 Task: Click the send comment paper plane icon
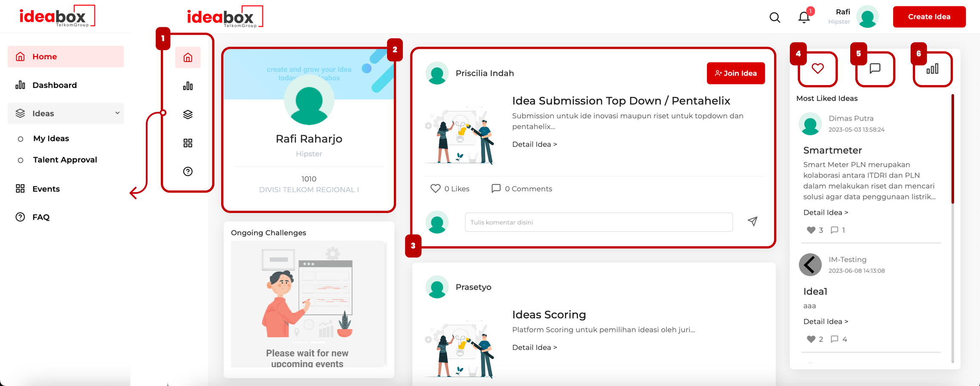(752, 221)
